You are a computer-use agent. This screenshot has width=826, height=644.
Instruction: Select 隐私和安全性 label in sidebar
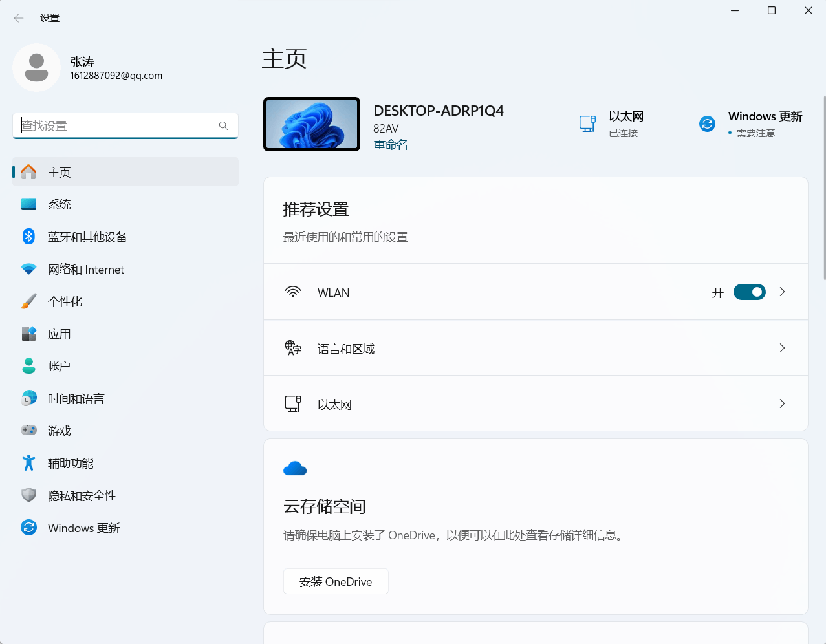point(82,495)
